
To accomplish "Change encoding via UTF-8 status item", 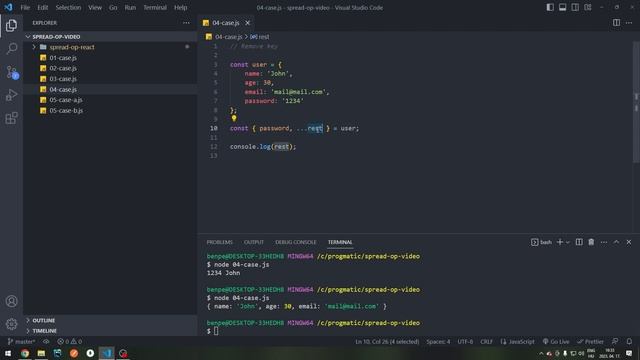I will [465, 342].
